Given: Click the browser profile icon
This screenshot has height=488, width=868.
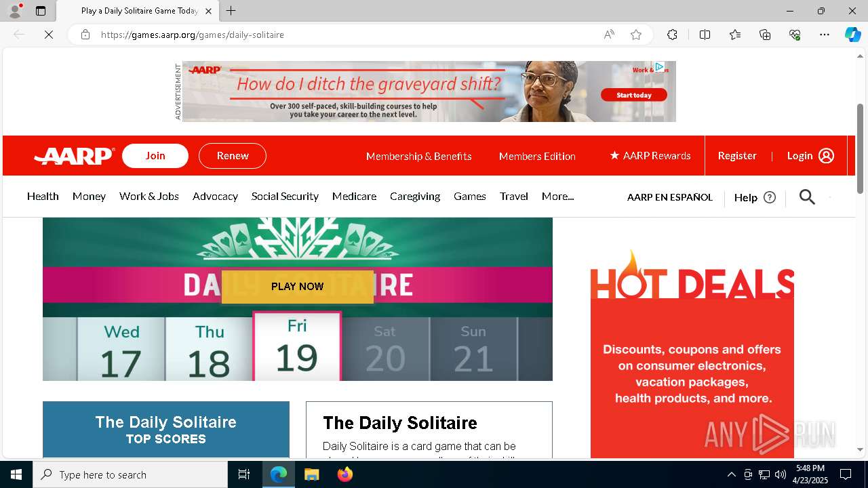Looking at the screenshot, I should 15,11.
